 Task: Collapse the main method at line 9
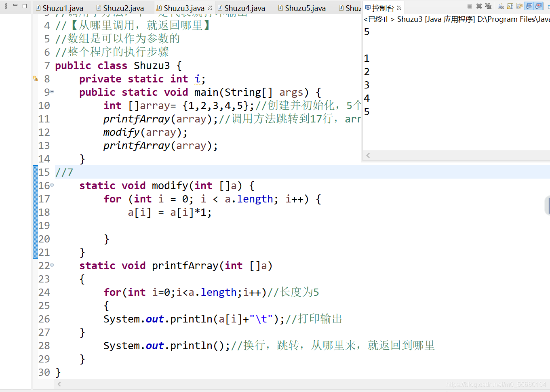click(x=52, y=92)
